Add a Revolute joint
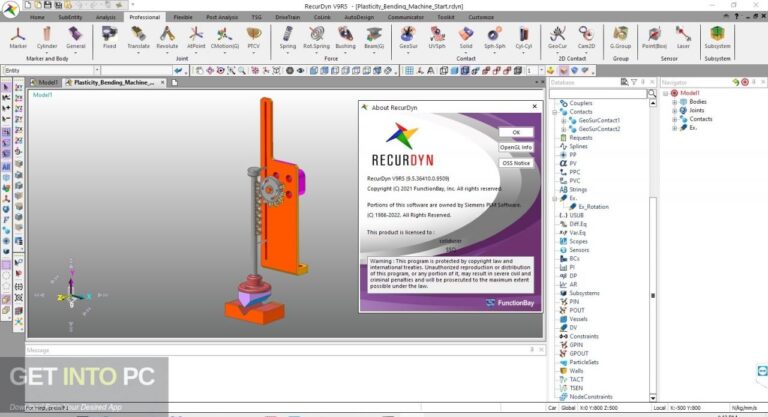768x417 pixels. pyautogui.click(x=167, y=38)
